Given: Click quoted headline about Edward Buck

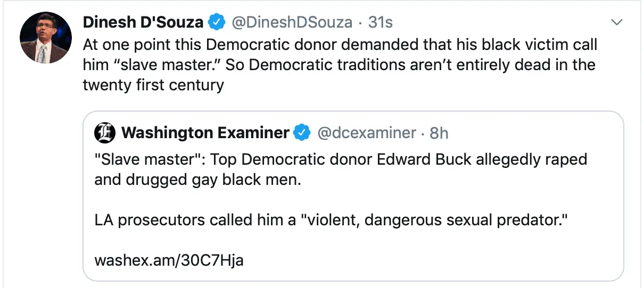Looking at the screenshot, I should (341, 159).
